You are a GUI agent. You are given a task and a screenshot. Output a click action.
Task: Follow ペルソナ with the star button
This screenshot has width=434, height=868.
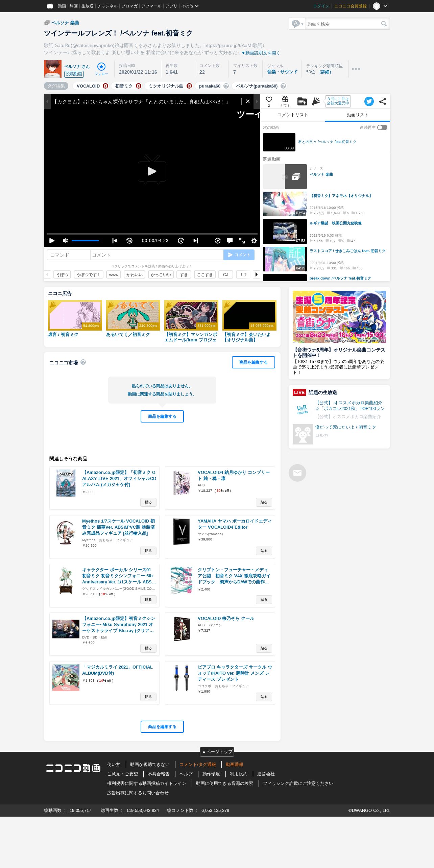pos(101,69)
